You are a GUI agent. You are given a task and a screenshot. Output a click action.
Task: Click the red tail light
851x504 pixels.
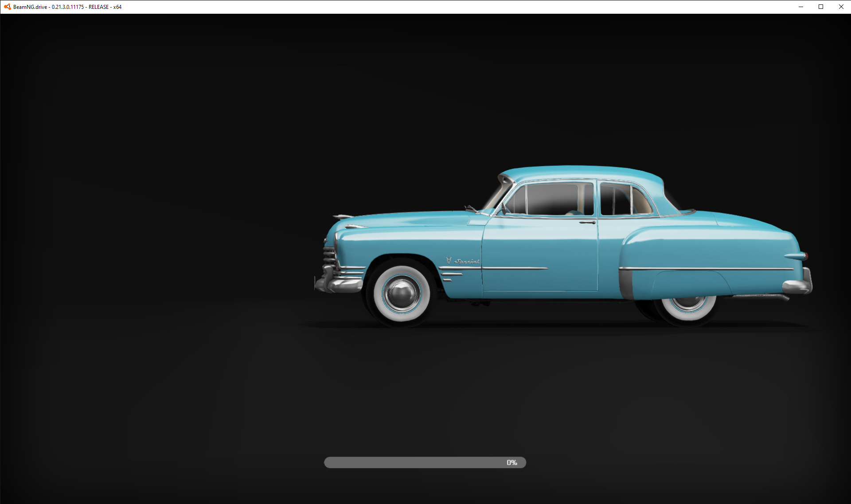click(x=807, y=256)
